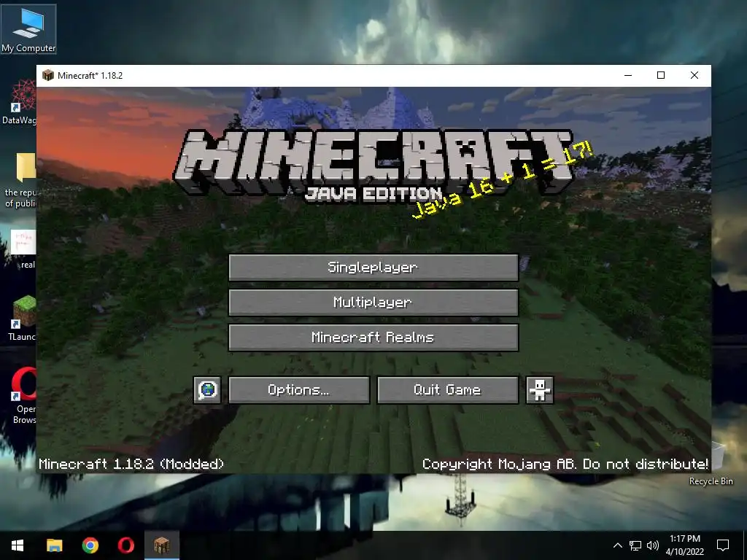Launch Opera from the taskbar
The image size is (747, 560).
click(125, 545)
